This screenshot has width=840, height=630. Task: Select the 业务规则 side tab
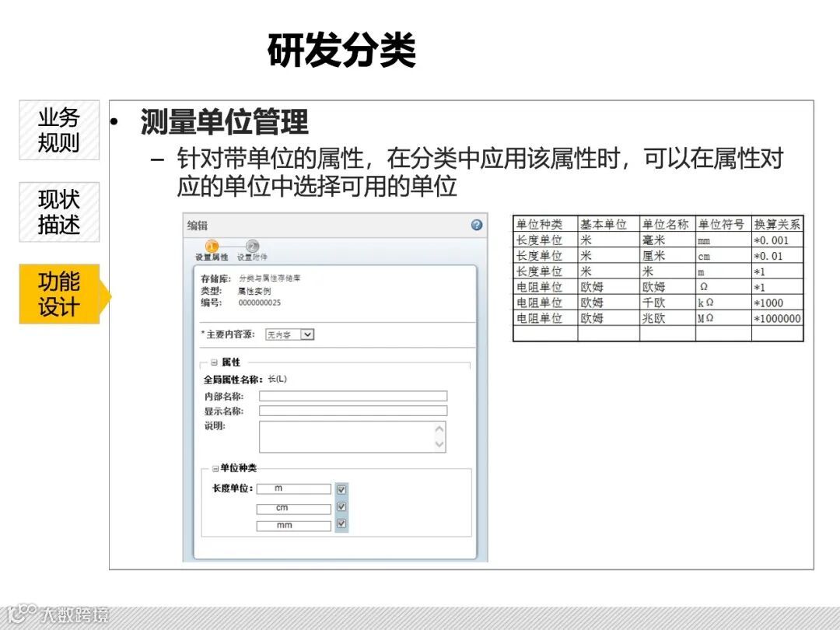tap(59, 130)
